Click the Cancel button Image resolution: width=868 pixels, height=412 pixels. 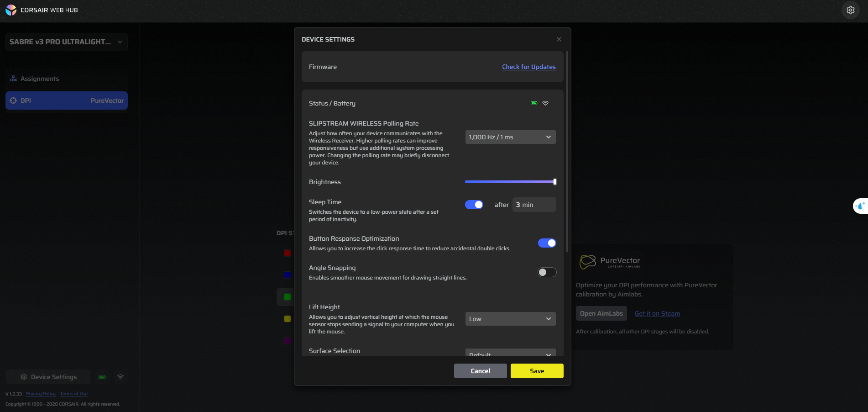[481, 371]
